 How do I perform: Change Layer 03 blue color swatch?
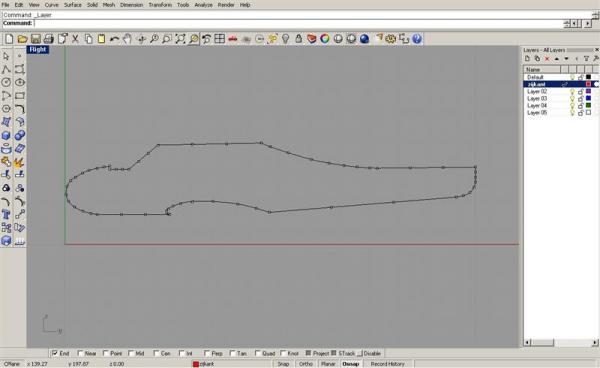[589, 98]
